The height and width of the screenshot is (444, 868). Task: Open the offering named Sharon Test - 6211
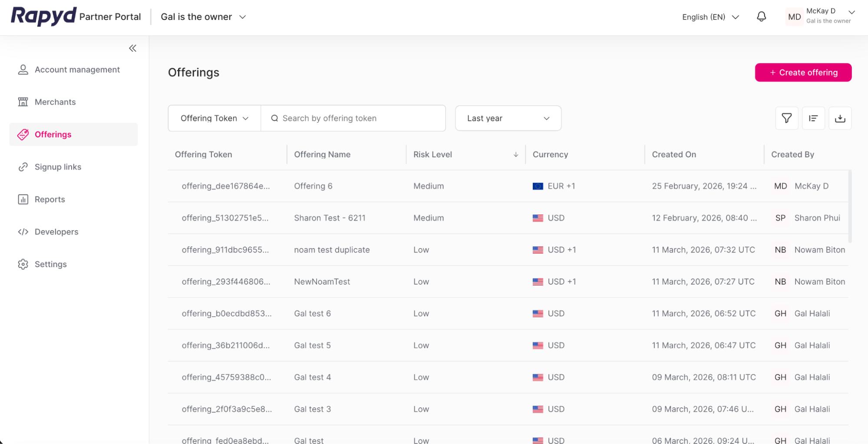coord(330,218)
